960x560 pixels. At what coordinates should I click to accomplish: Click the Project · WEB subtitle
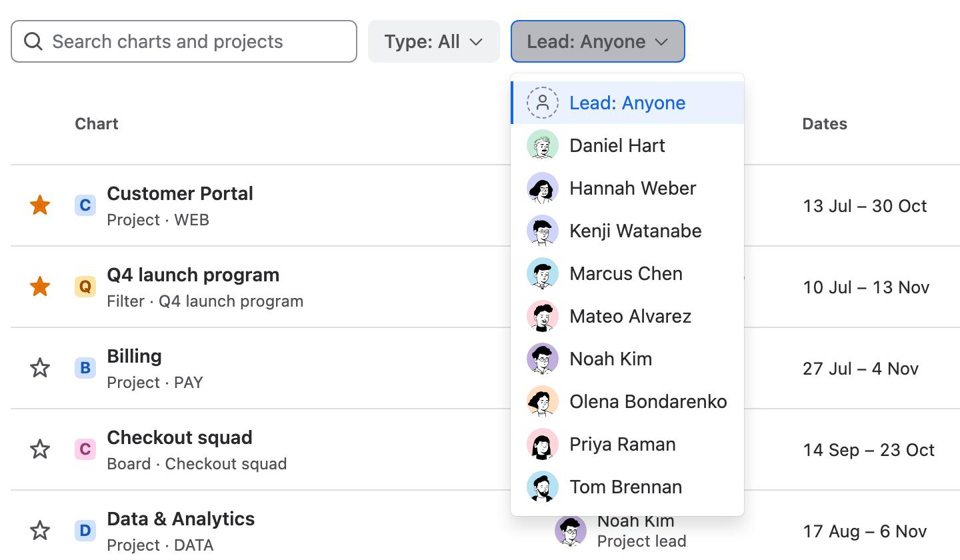158,220
